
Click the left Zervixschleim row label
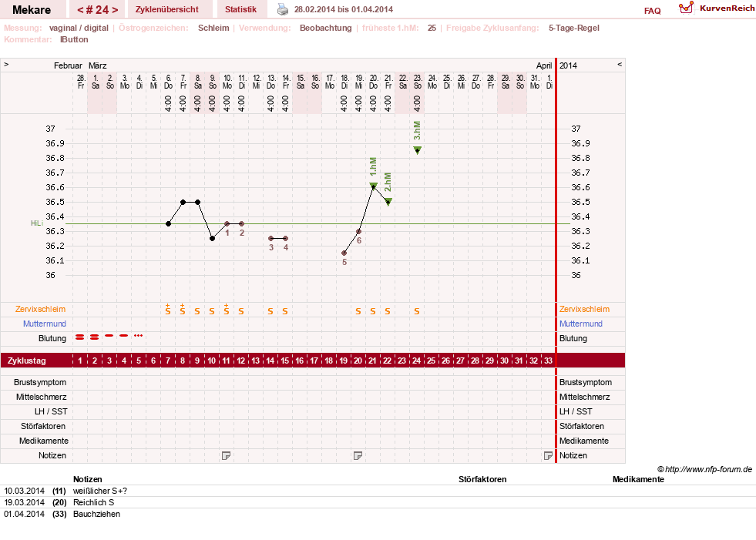point(40,309)
